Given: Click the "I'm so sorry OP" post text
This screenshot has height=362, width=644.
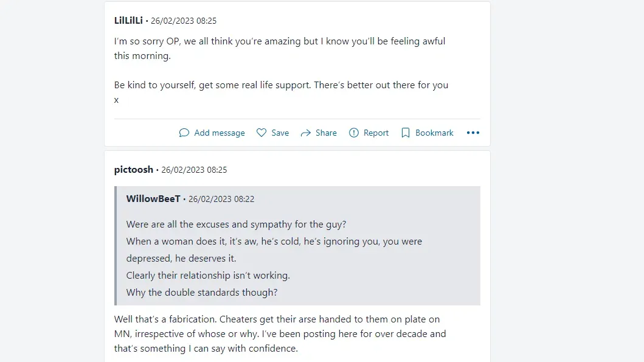Looking at the screenshot, I should [280, 49].
